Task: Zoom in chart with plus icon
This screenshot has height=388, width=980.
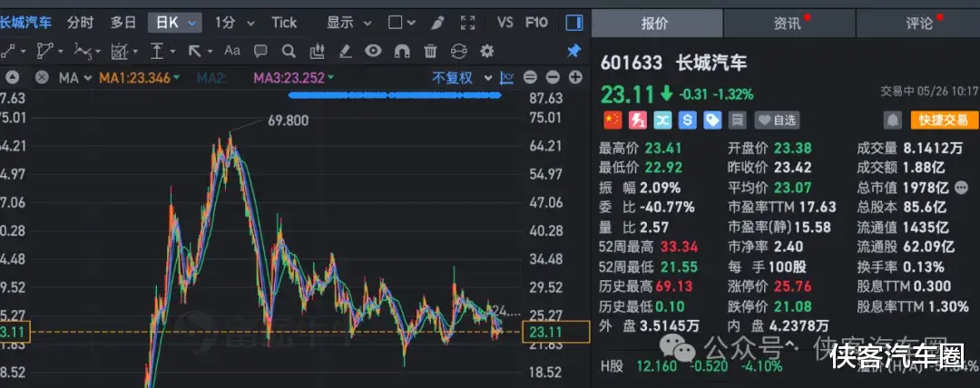Action: pos(575,77)
